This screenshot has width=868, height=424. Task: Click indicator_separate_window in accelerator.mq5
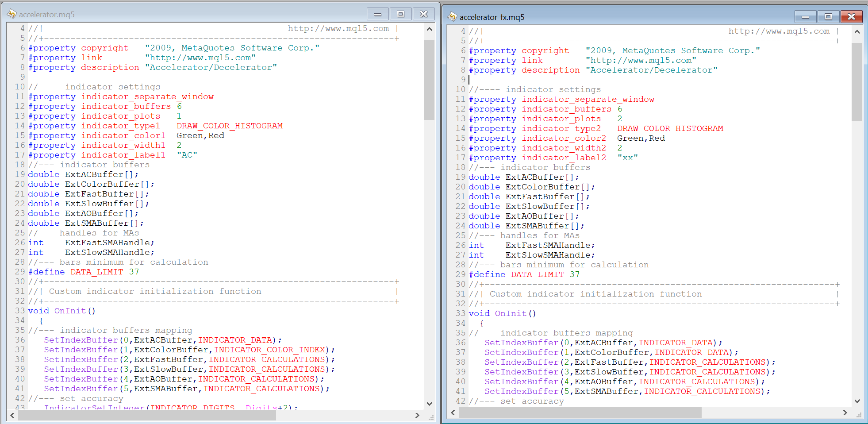point(147,96)
